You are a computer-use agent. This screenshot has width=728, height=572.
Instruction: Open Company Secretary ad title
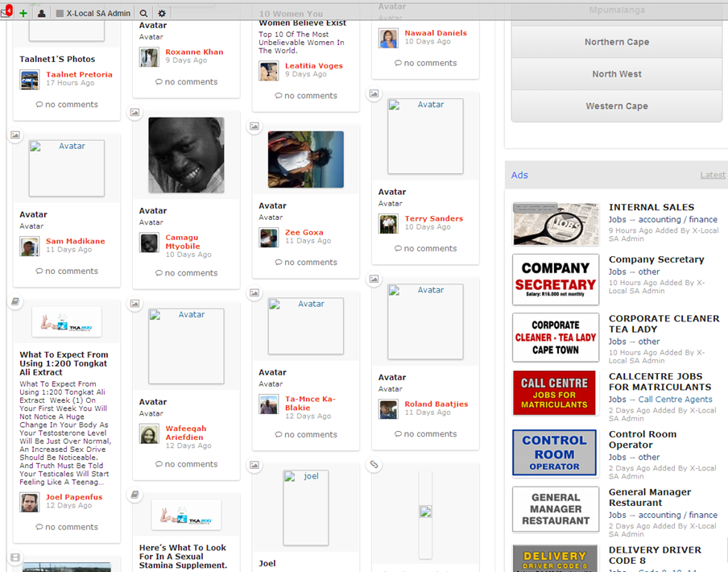pyautogui.click(x=656, y=259)
